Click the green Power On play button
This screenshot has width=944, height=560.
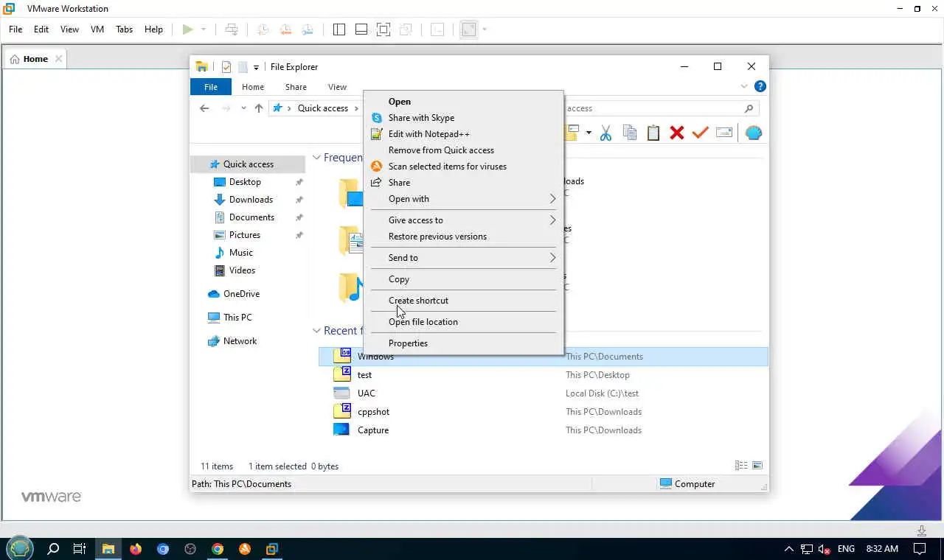click(x=187, y=29)
